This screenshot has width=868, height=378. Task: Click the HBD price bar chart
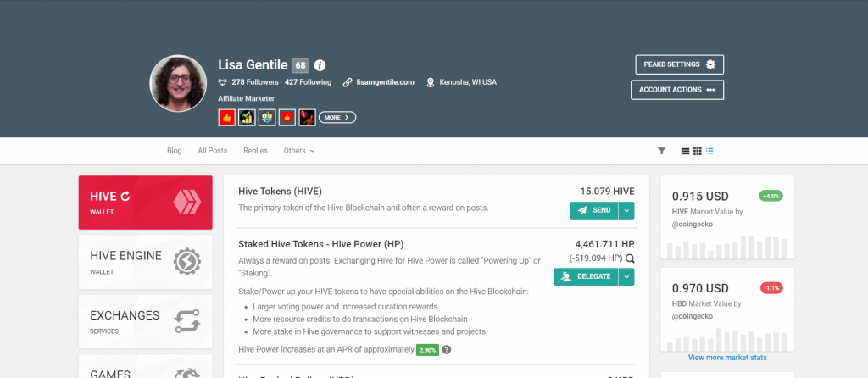[x=727, y=339]
